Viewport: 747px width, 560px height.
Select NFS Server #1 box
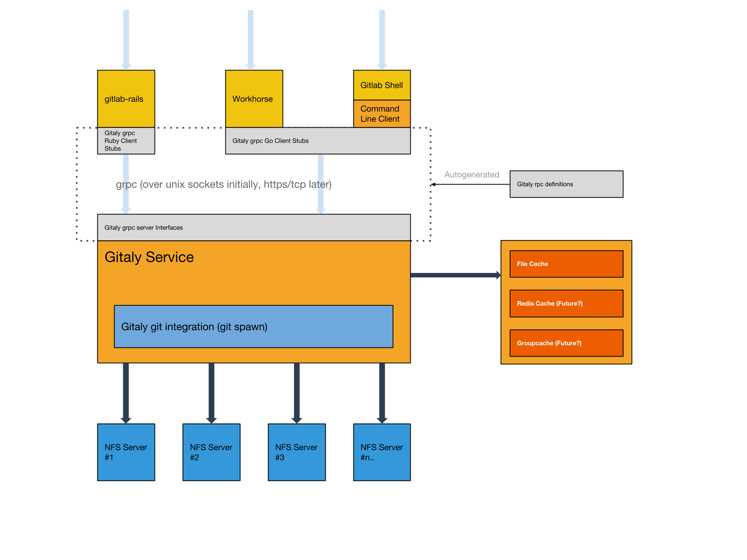(126, 452)
